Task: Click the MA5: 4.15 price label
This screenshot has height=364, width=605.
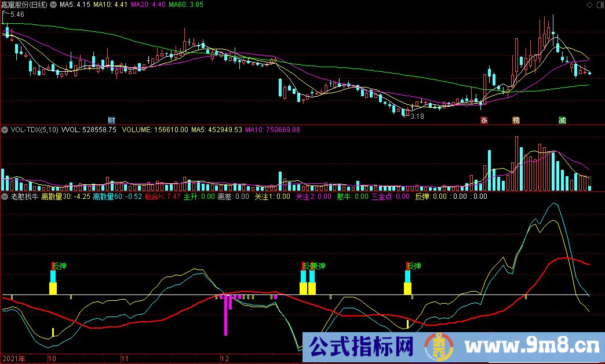Action: pyautogui.click(x=75, y=5)
